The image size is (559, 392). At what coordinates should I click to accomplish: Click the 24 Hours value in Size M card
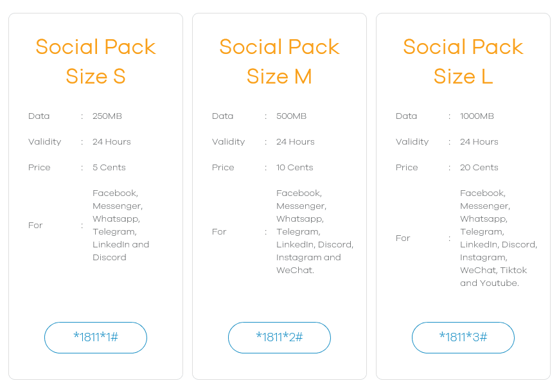(x=296, y=142)
